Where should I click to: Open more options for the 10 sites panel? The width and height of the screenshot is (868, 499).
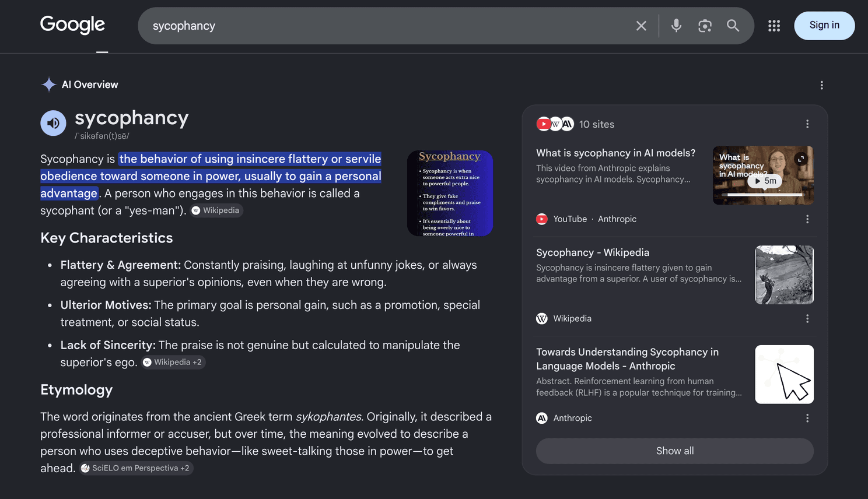807,124
